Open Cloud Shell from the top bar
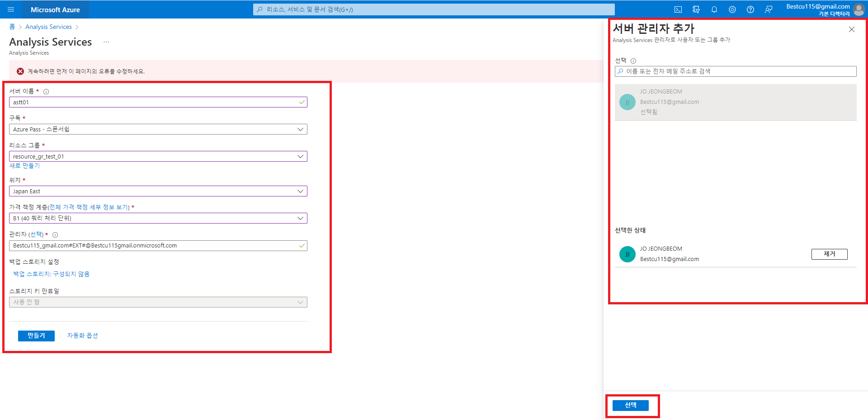 [678, 9]
